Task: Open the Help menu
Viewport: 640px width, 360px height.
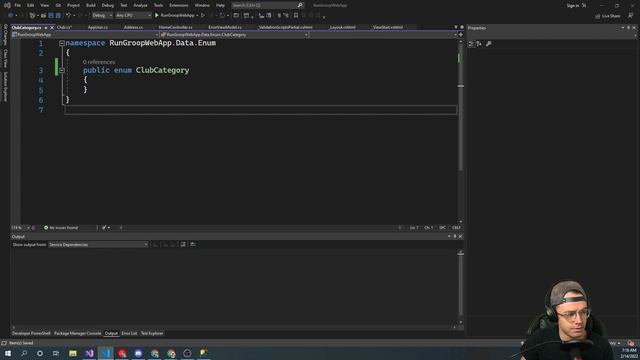Action: click(220, 5)
